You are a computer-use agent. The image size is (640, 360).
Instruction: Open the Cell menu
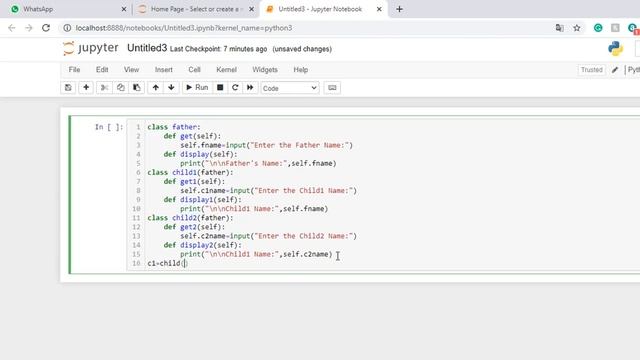194,70
